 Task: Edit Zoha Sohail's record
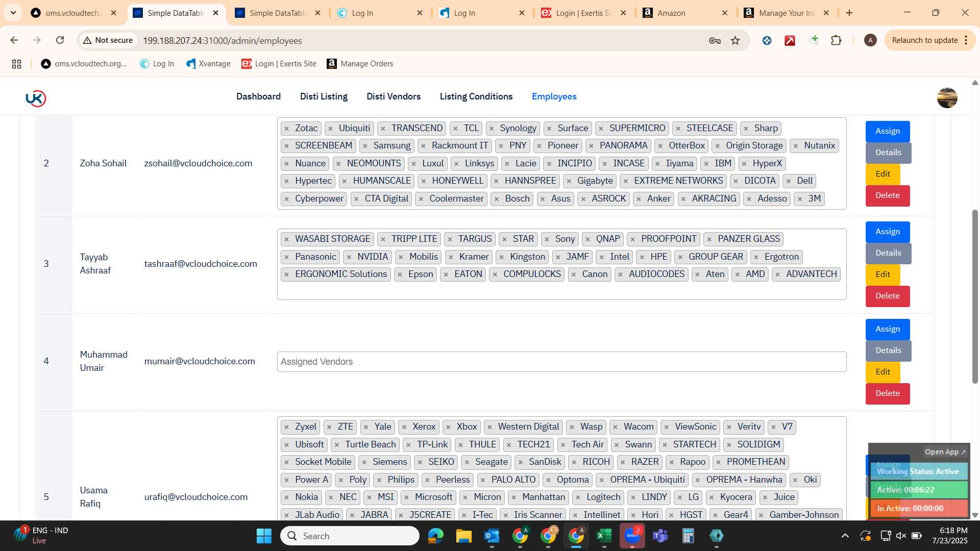pos(883,174)
